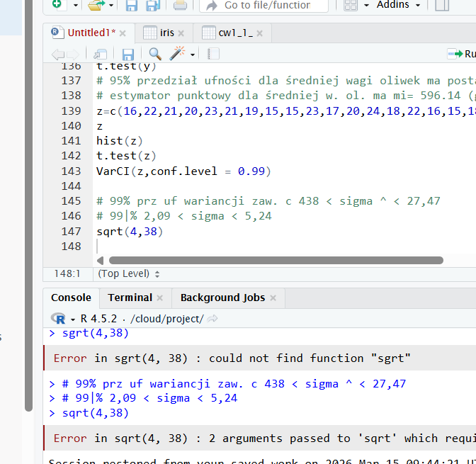Screen dimensions: 476x464
Task: Click the New File plus icon
Action: (x=59, y=4)
